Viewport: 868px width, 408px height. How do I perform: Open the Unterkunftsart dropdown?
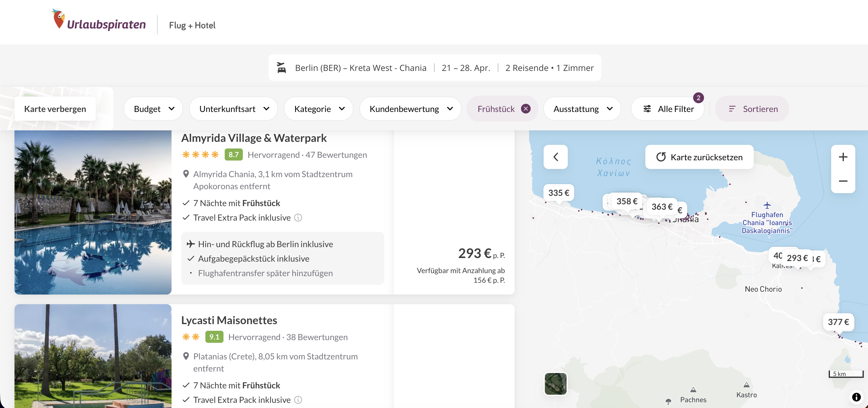tap(233, 109)
